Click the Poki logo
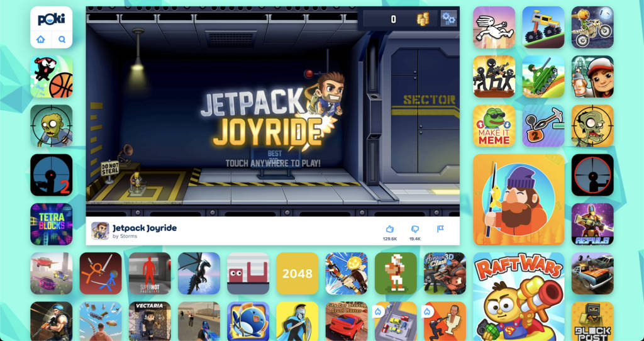The width and height of the screenshot is (644, 341). click(x=52, y=19)
